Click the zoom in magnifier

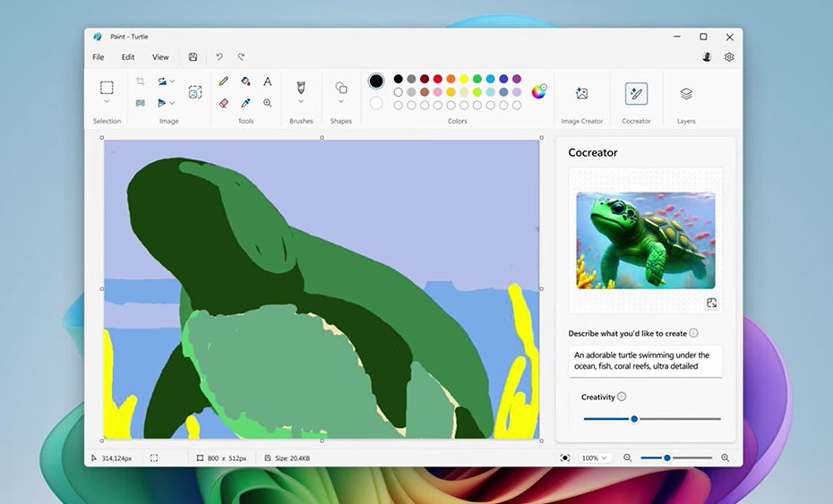(726, 457)
